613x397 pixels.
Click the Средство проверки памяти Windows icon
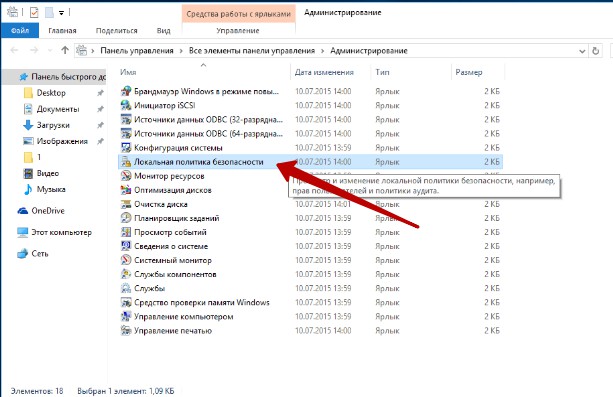click(126, 302)
